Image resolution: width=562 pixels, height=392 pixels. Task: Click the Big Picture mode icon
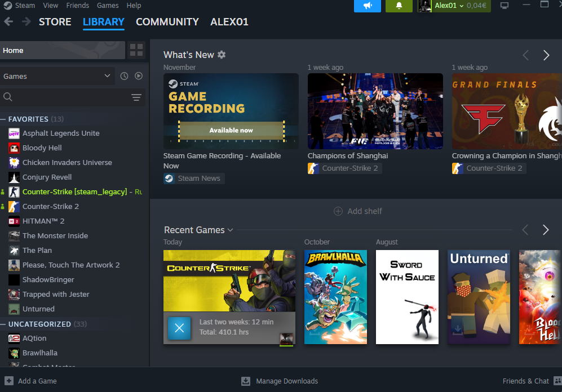click(505, 6)
